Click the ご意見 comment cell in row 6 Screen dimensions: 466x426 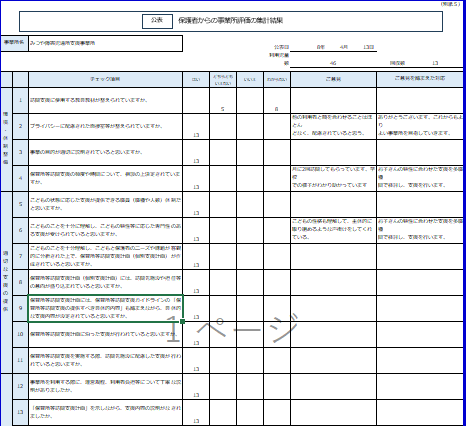(334, 230)
